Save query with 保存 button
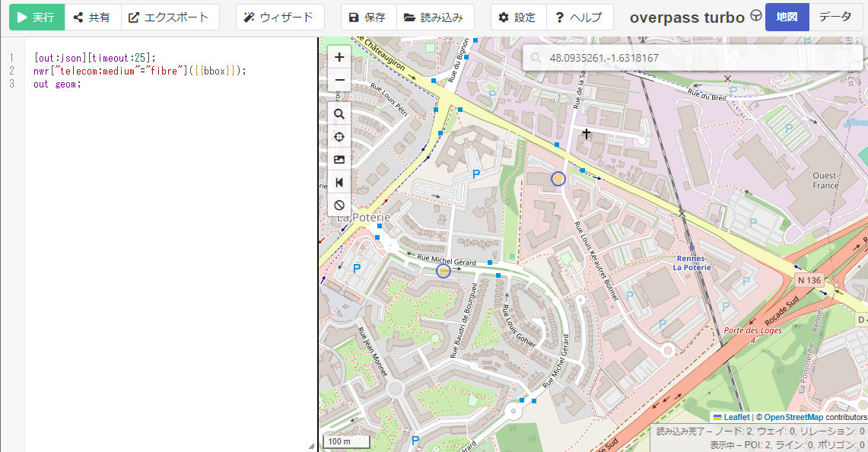 [x=369, y=18]
